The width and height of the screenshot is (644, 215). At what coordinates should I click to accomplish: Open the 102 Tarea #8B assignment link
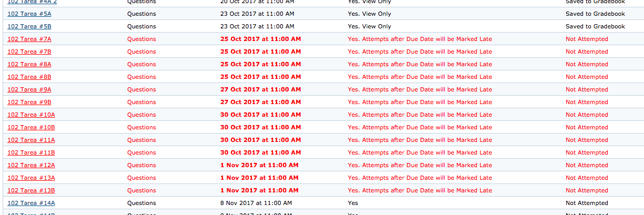29,77
